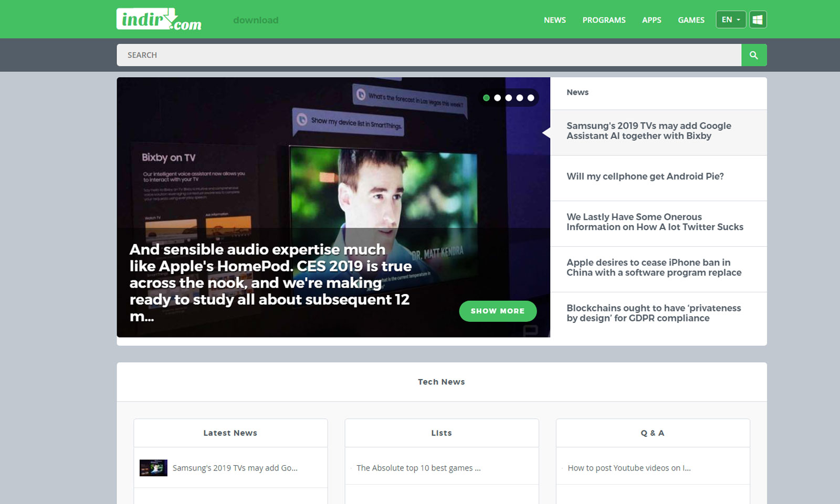Open the Samsung 2019 TVs Bixby headline
This screenshot has width=840, height=504.
tap(649, 131)
